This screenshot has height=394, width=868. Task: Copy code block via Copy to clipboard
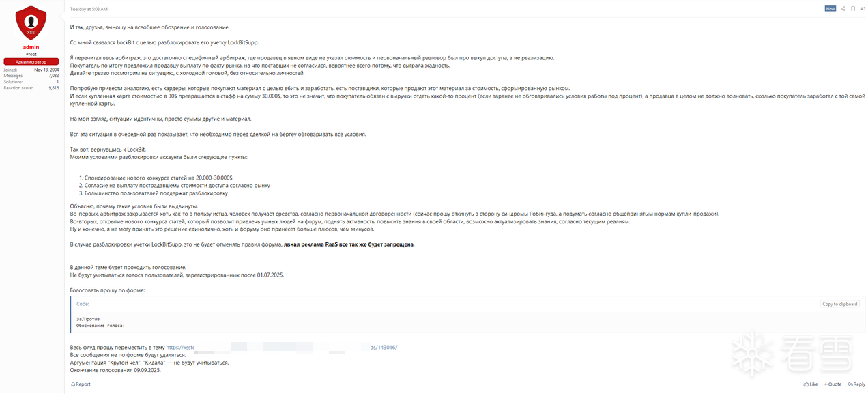839,304
